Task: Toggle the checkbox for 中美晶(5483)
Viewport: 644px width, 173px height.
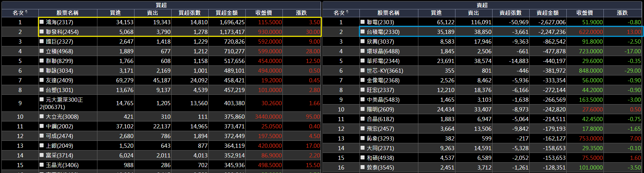Action: pos(363,99)
